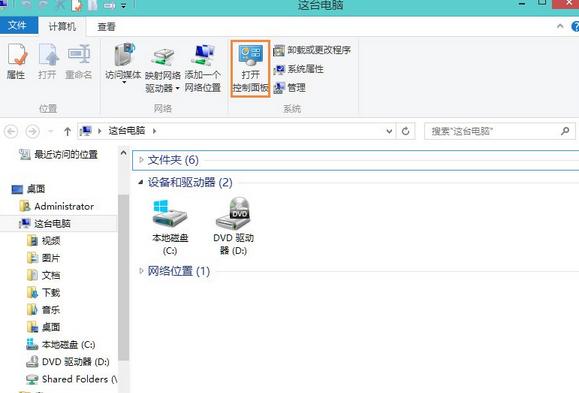Go up one level arrow

[x=67, y=131]
